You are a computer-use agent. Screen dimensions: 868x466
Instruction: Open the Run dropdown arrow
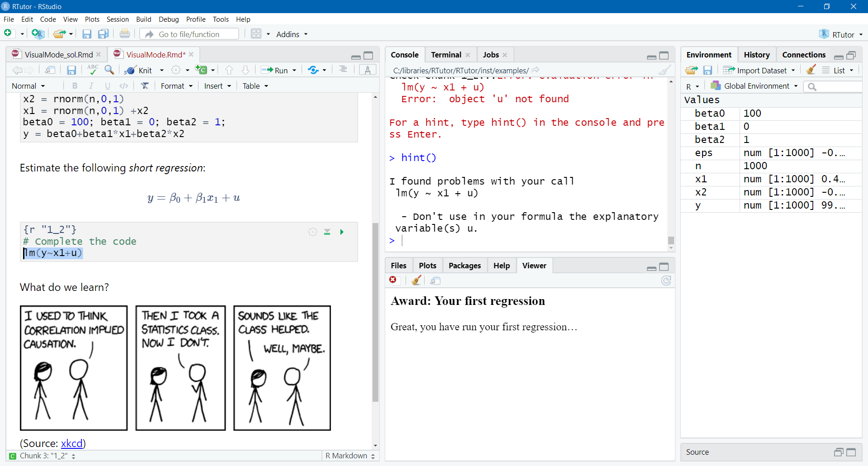click(294, 70)
